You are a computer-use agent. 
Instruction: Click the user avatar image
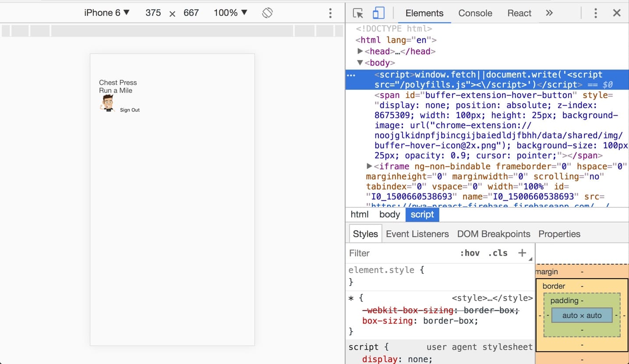coord(107,103)
